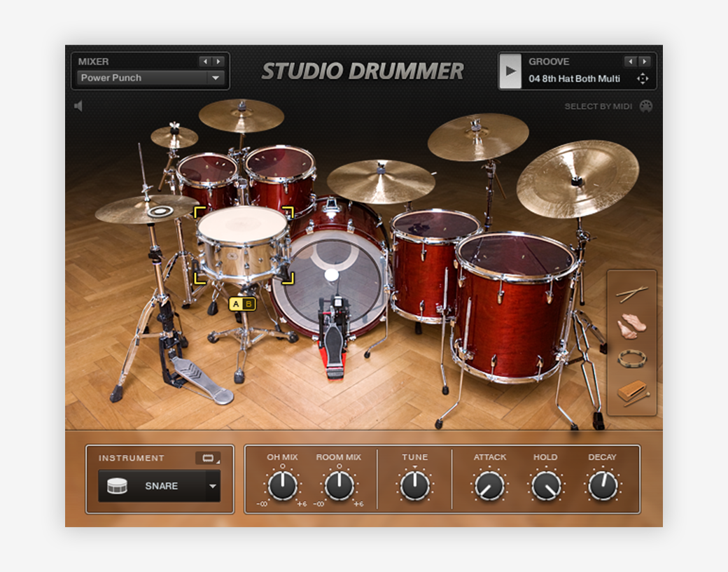Select the upper right crash cymbal
This screenshot has width=728, height=572.
point(477,137)
